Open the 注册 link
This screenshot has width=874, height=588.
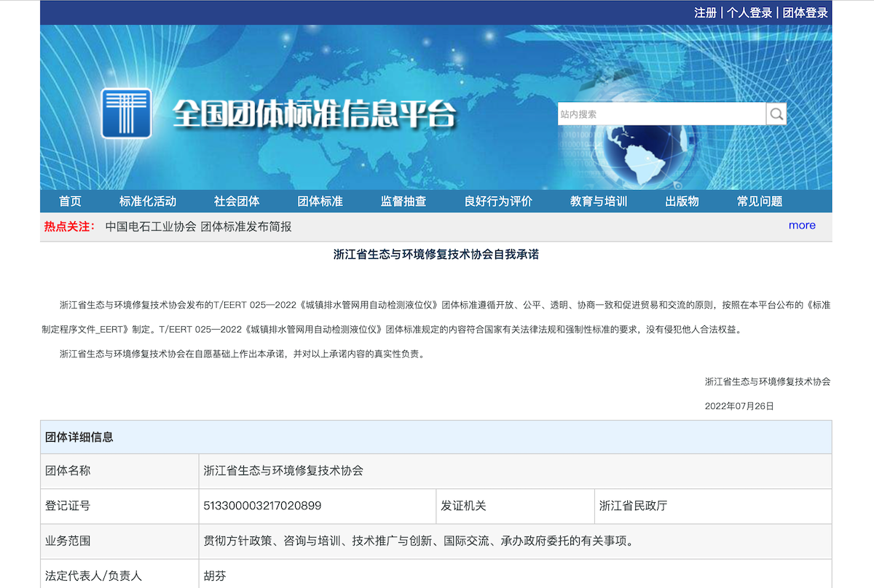point(705,12)
